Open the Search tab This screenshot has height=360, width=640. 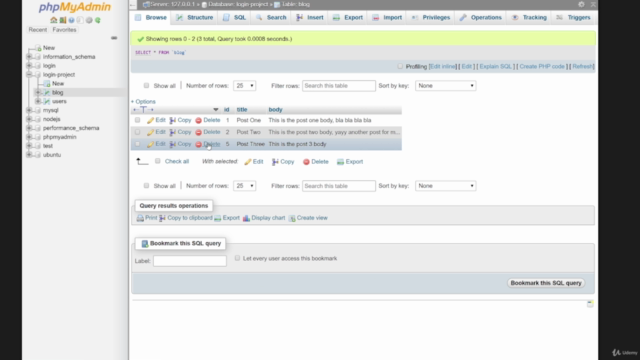click(271, 18)
